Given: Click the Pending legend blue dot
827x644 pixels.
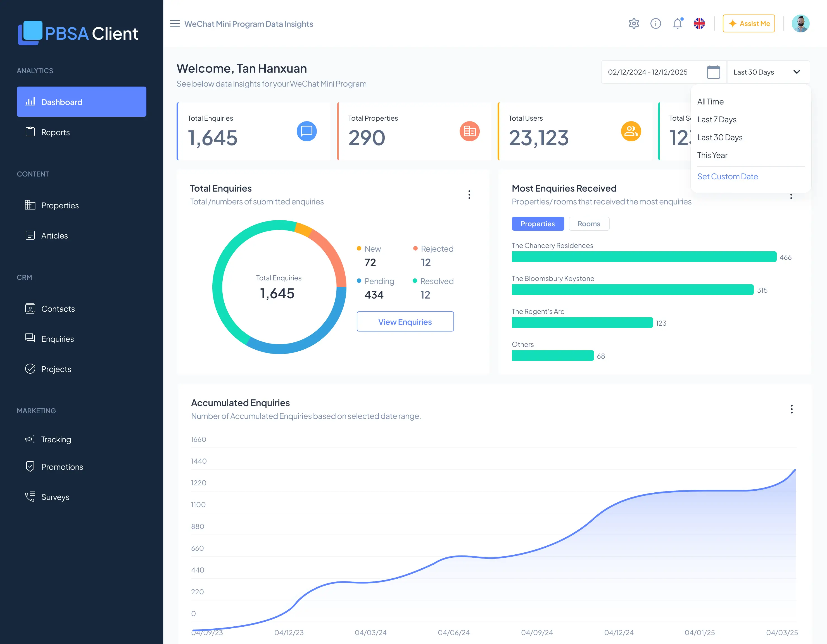Looking at the screenshot, I should [359, 281].
